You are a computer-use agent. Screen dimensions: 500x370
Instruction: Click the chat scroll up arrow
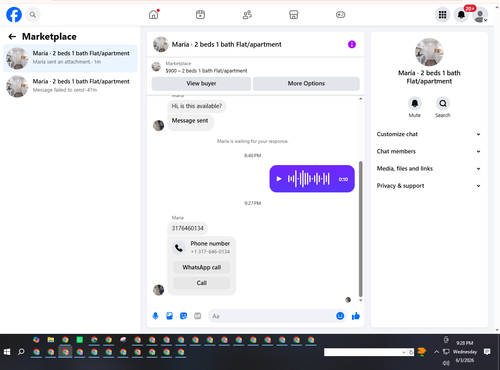click(360, 99)
